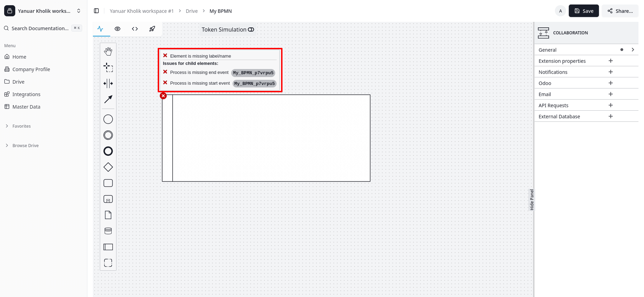Pick the Global Connect arrow tool
Image resolution: width=644 pixels, height=297 pixels.
108,99
